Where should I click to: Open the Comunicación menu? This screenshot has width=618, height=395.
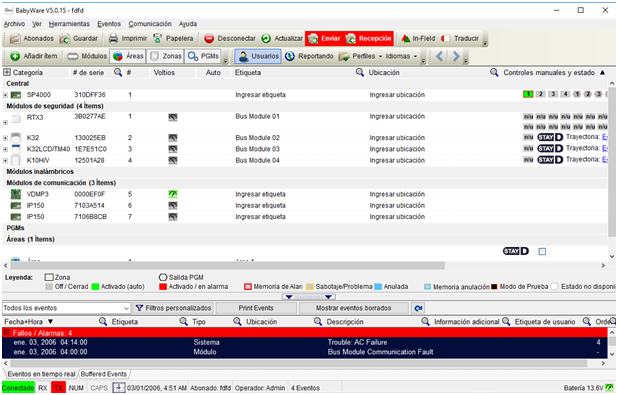[150, 24]
